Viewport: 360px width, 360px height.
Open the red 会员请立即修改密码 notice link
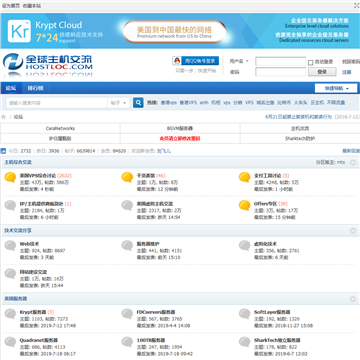[x=180, y=138]
